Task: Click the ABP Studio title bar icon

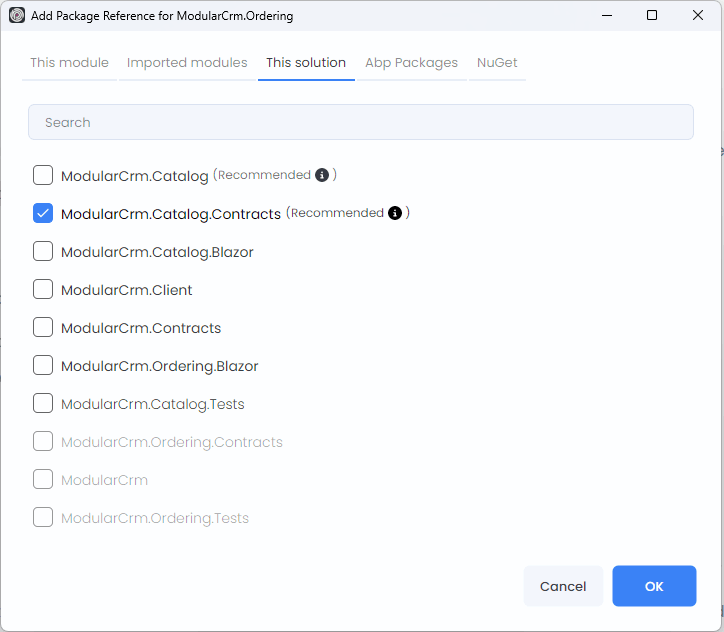Action: tap(17, 16)
